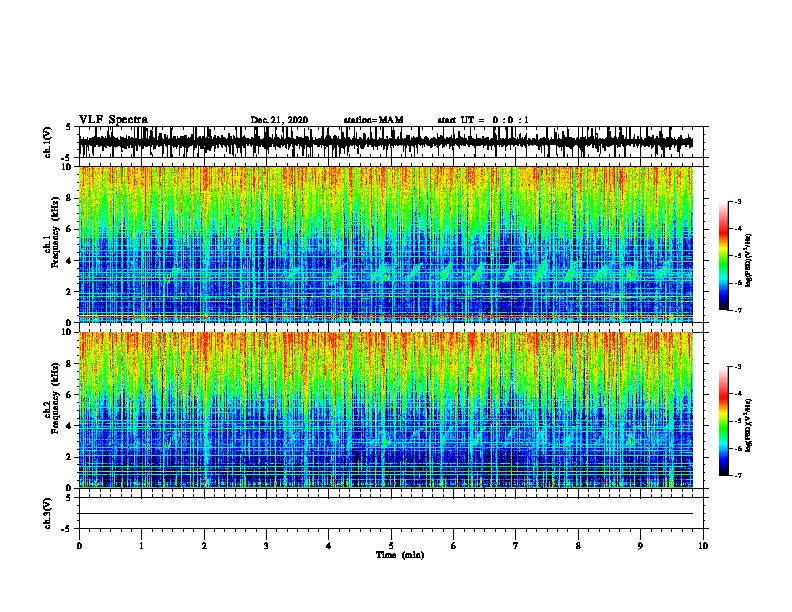Click the ch.1 color scale bar
The height and width of the screenshot is (612, 792).
[724, 256]
